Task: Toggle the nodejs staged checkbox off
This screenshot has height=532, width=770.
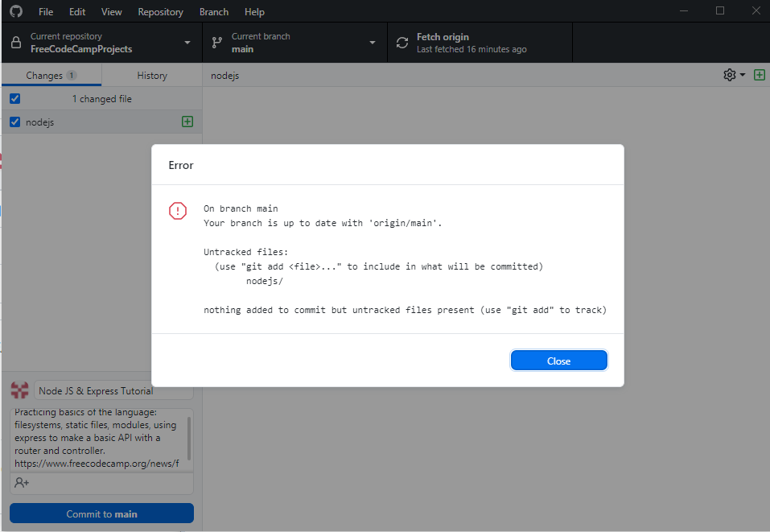Action: [14, 122]
